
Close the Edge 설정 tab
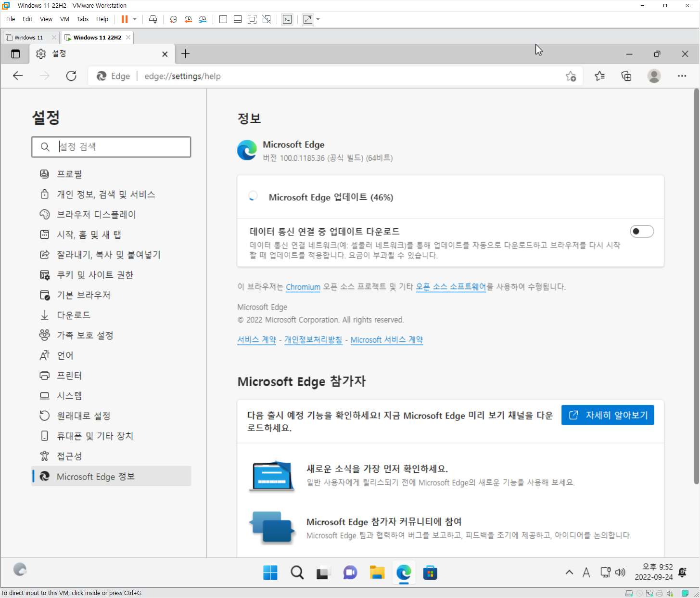pos(165,54)
